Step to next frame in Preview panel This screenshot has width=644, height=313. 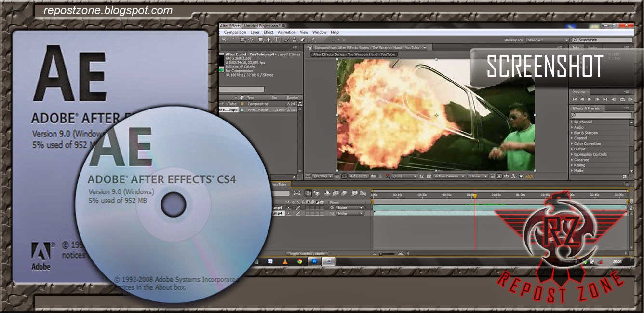click(x=597, y=99)
